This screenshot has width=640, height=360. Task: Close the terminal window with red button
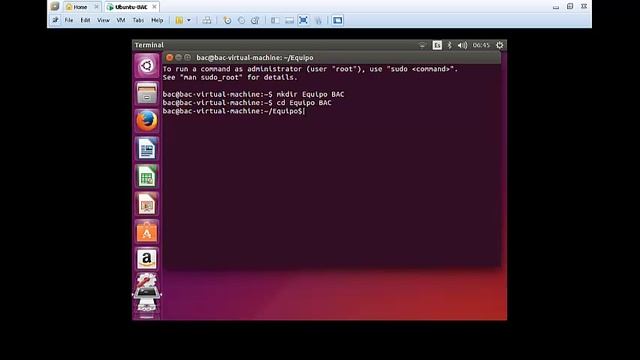[169, 58]
